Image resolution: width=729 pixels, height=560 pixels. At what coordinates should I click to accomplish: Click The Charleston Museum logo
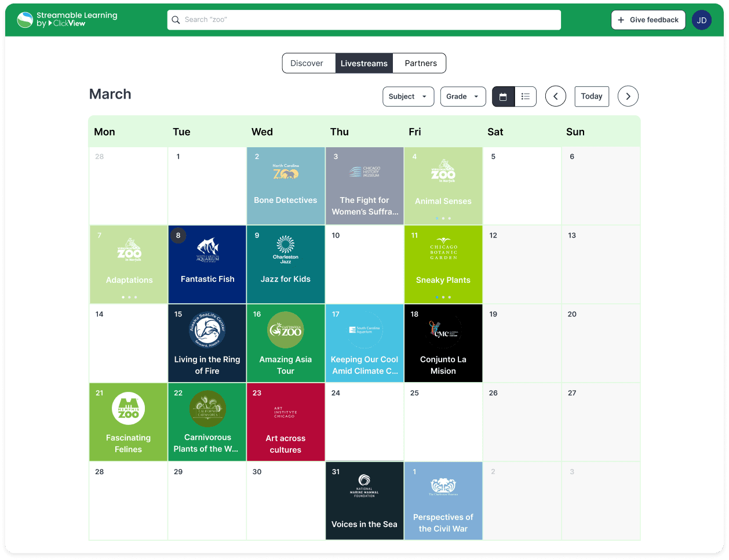point(443,487)
